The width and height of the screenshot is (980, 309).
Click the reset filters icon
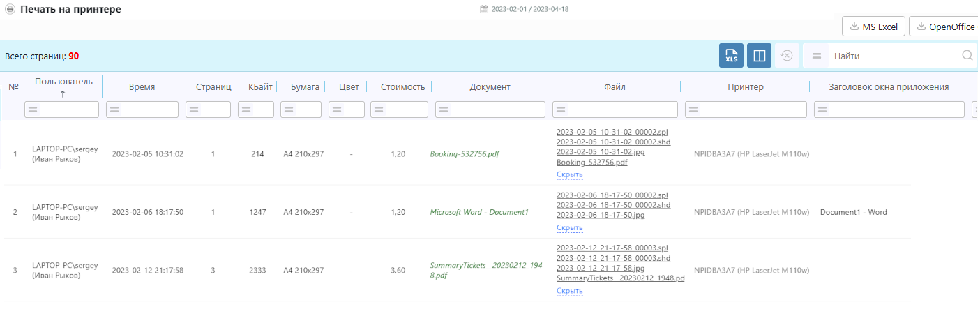pos(786,56)
